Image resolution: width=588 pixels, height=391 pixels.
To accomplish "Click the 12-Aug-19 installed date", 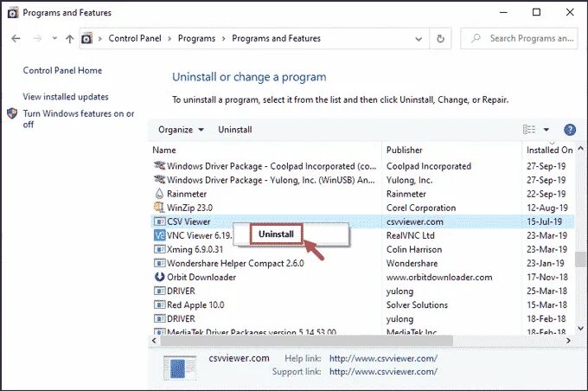I will tap(547, 208).
